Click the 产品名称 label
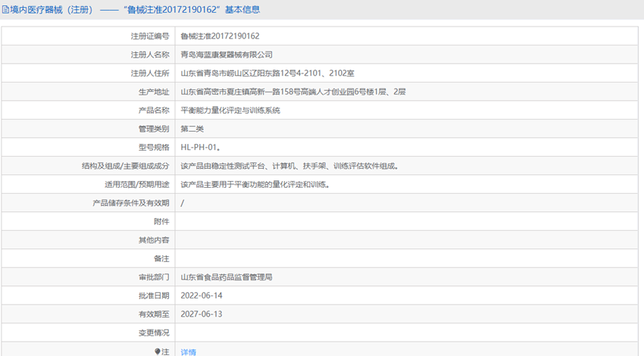The height and width of the screenshot is (356, 644). click(x=154, y=110)
